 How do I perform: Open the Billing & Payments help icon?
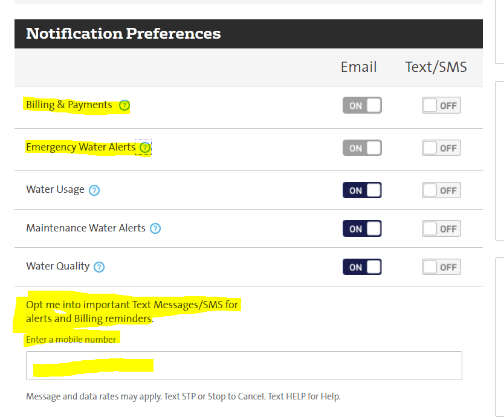click(x=124, y=105)
